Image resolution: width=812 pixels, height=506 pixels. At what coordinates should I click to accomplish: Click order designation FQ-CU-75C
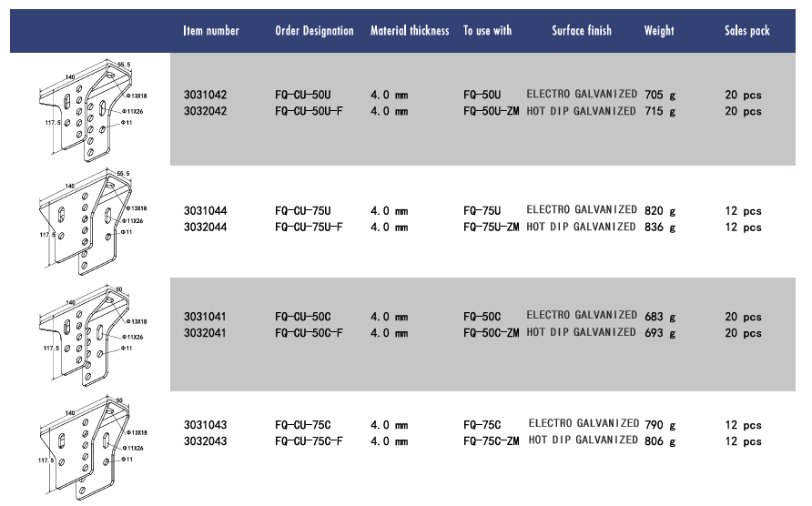click(302, 425)
